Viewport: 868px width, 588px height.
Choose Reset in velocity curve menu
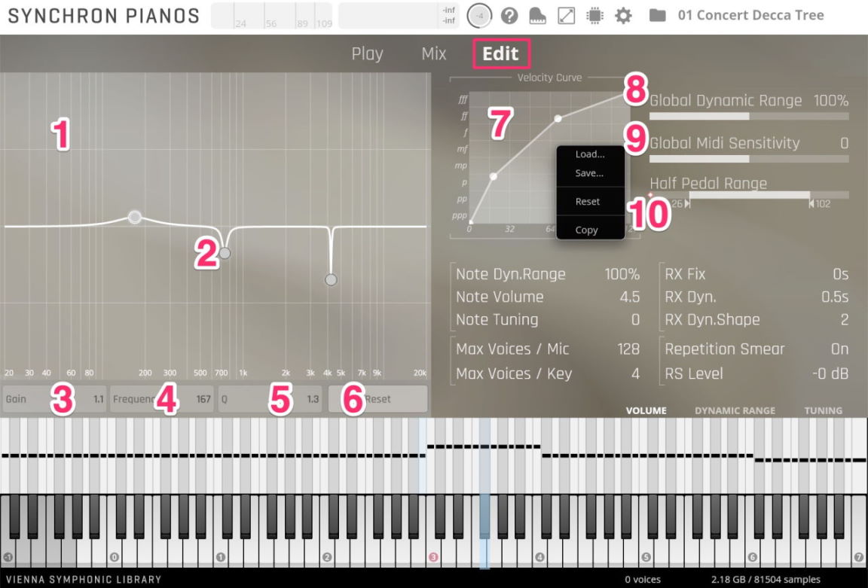coord(588,201)
